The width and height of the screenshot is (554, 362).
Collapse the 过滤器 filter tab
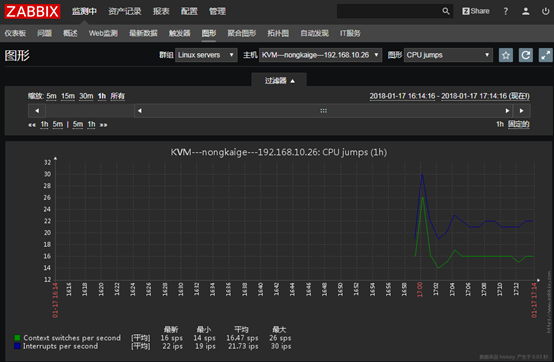point(279,81)
